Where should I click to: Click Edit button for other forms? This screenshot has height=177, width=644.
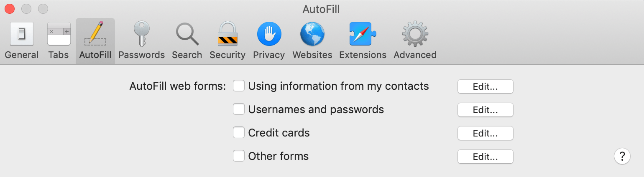point(485,157)
